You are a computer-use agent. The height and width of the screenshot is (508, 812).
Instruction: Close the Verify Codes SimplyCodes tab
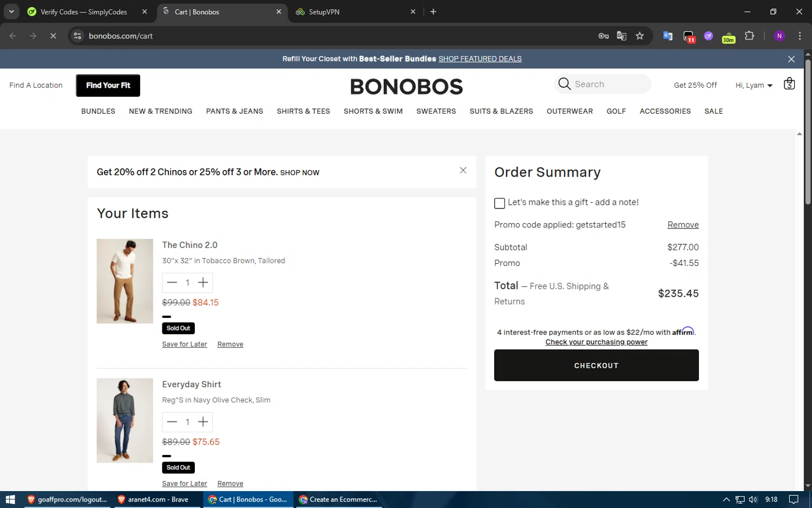(x=145, y=11)
